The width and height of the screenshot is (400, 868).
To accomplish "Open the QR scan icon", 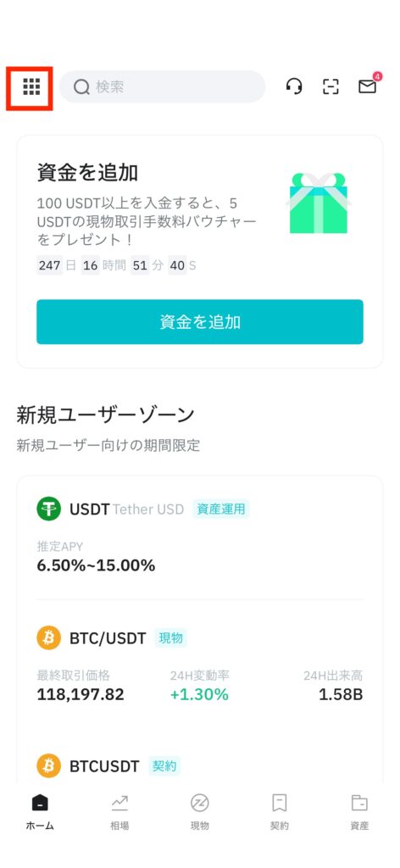I will (x=331, y=86).
